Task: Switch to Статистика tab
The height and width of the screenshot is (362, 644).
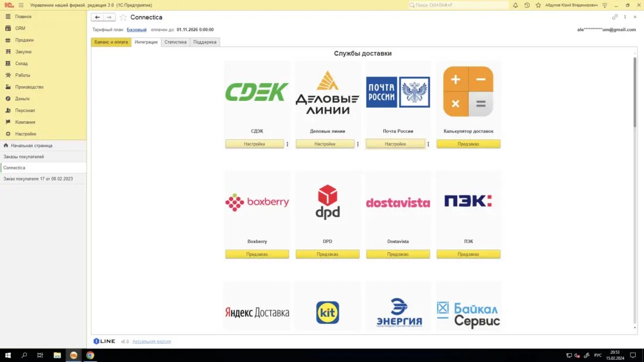Action: click(x=175, y=42)
